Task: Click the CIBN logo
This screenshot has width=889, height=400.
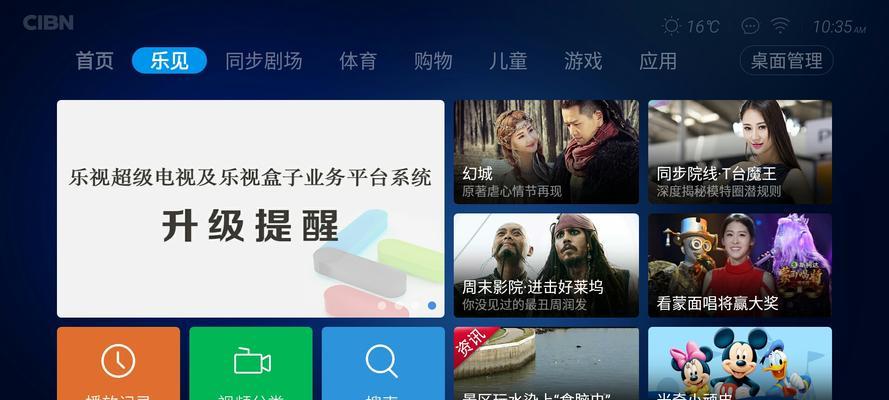Action: tap(48, 23)
